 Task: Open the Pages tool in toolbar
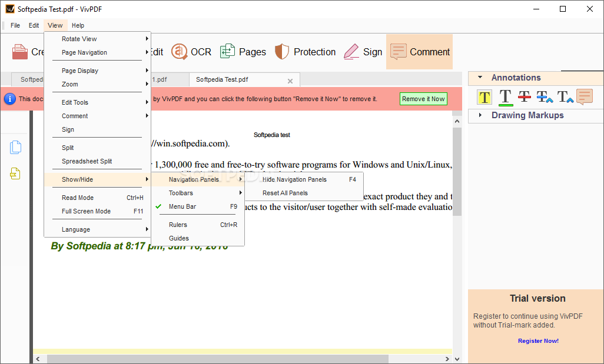tap(243, 52)
